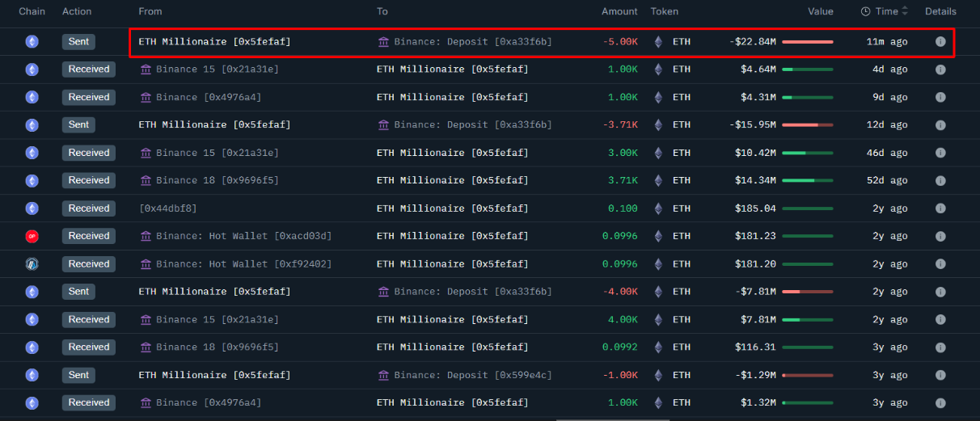Click the 3.71K amount in the 52d ago row
This screenshot has height=421, width=980.
[x=623, y=180]
